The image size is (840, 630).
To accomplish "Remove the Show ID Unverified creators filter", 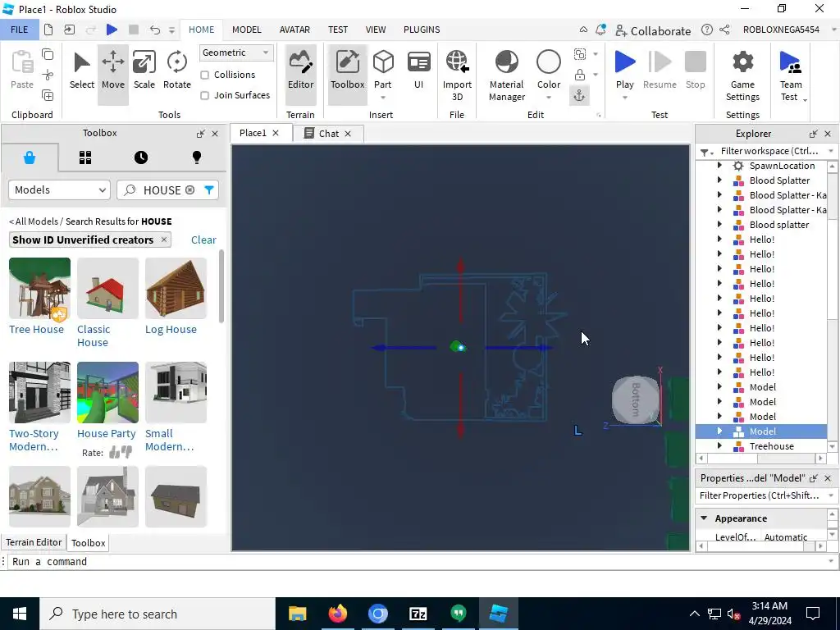I will click(164, 240).
